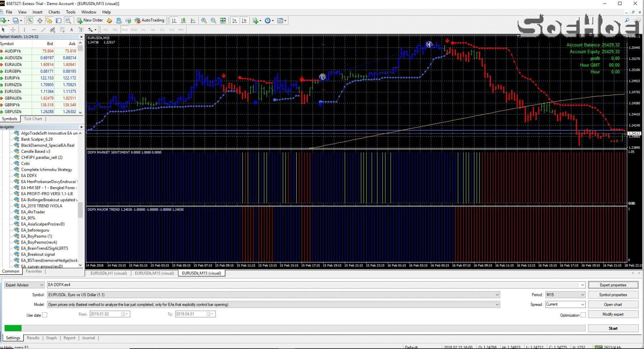Open the Spread dropdown set to Current

click(565, 304)
